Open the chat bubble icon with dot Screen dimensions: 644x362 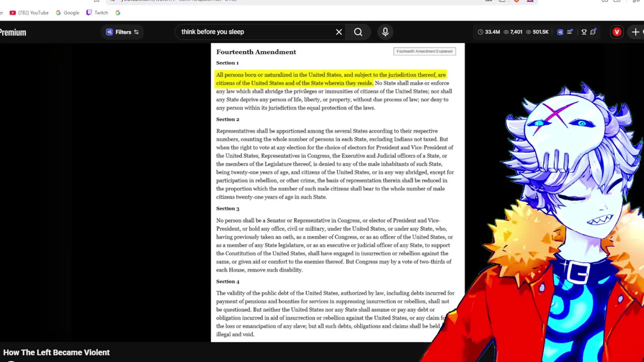pyautogui.click(x=593, y=32)
